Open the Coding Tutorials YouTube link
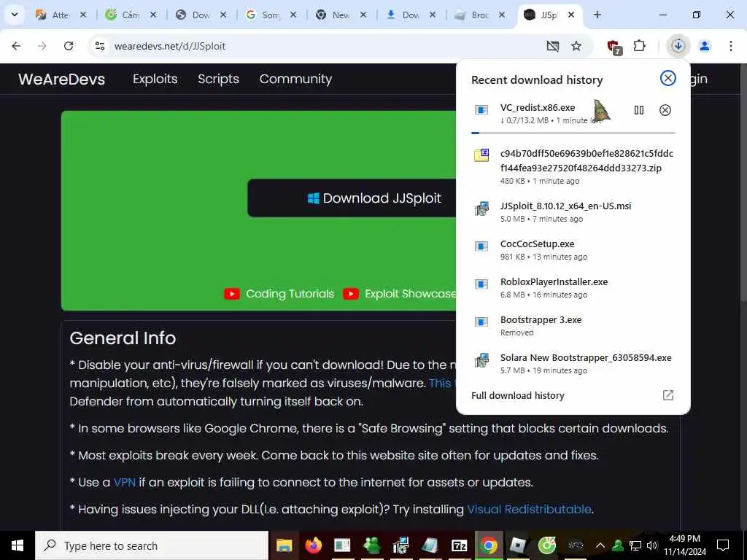This screenshot has width=747, height=560. click(x=279, y=294)
